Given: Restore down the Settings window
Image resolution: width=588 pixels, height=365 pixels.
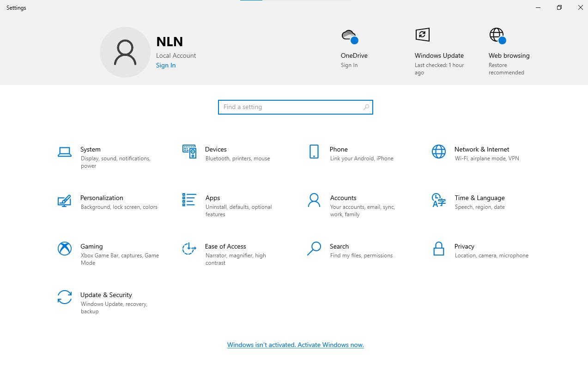Looking at the screenshot, I should pos(559,7).
